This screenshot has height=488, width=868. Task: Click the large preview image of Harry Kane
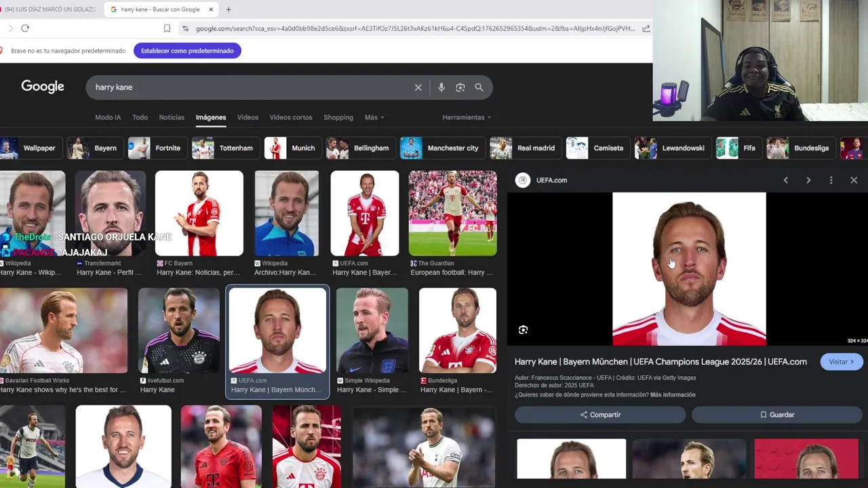pyautogui.click(x=689, y=269)
